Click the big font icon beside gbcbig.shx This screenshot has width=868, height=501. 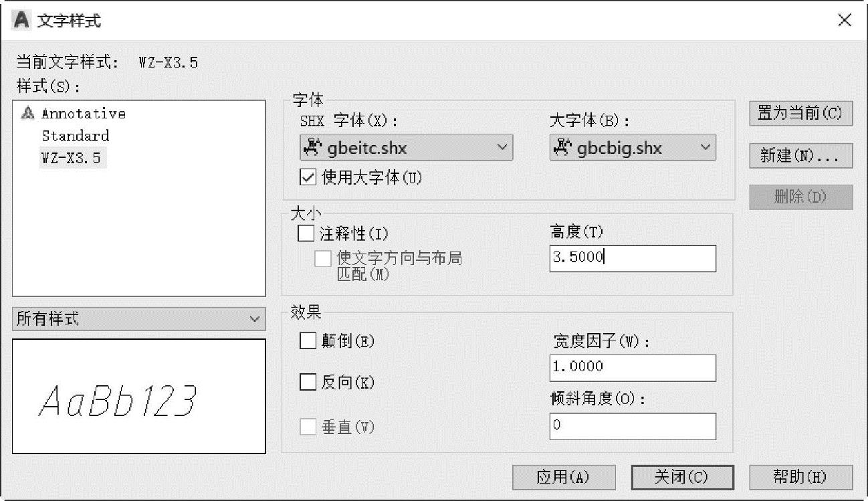563,148
